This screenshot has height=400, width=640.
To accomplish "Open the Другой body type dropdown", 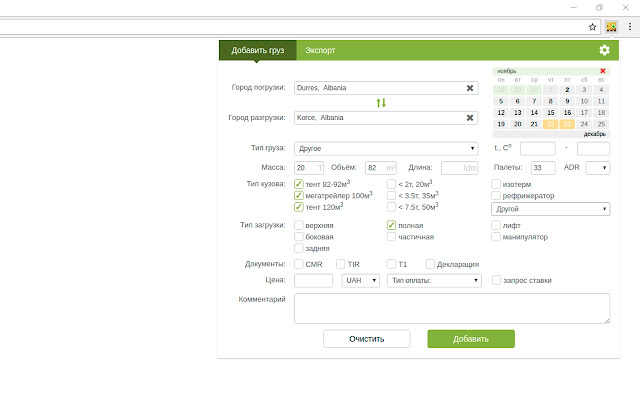I will click(x=550, y=209).
